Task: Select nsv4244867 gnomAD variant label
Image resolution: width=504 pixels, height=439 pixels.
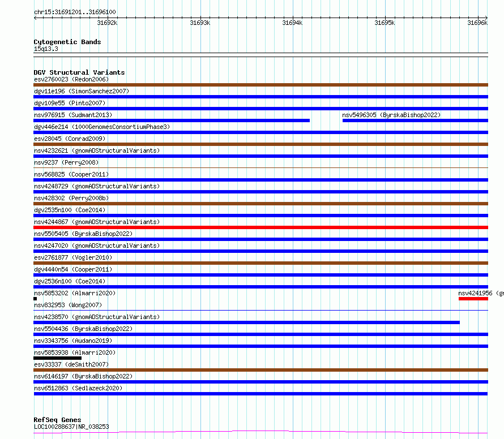Action: point(97,222)
